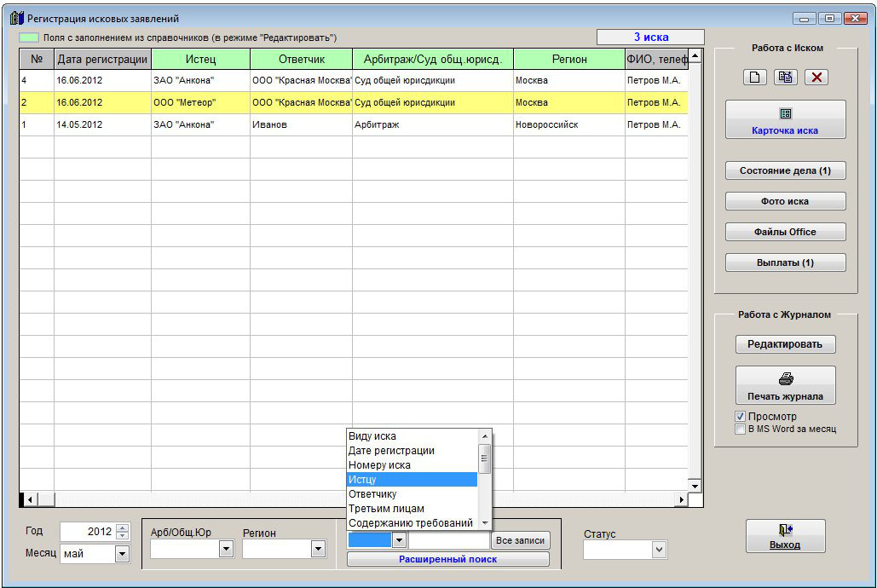Enable the В MS Word за месяц checkbox
Viewport: 877px width, 588px height.
[x=740, y=429]
